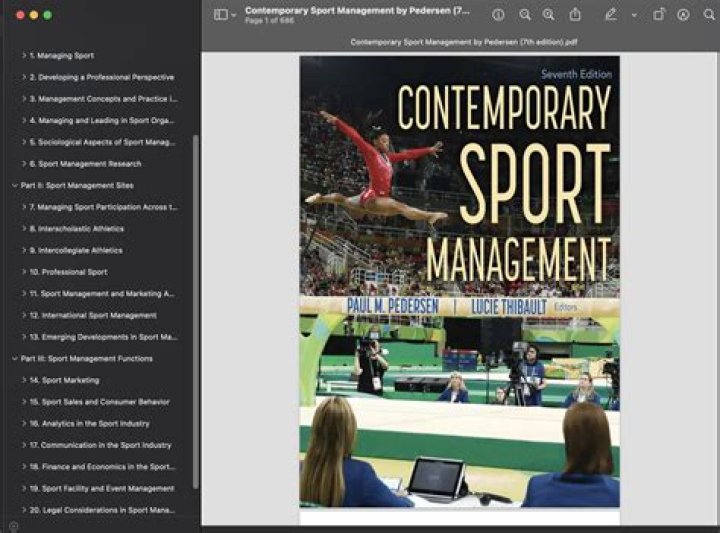
Task: Go to 14. Sport Marketing
Action: pyautogui.click(x=64, y=380)
